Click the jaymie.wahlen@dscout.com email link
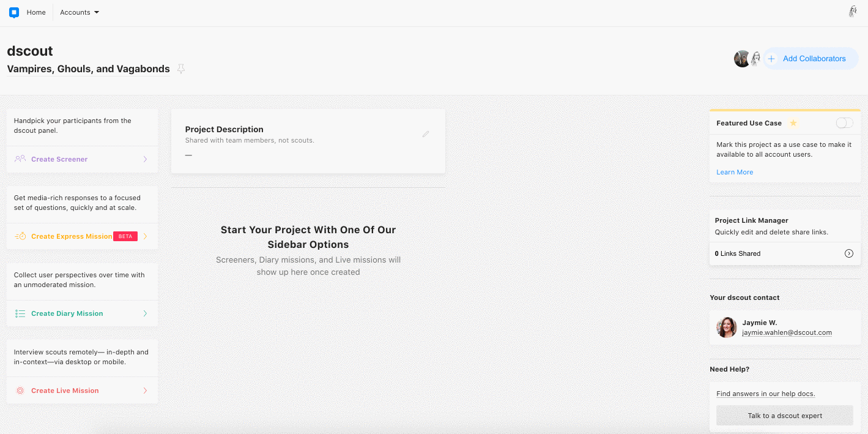Viewport: 868px width, 434px height. tap(787, 332)
